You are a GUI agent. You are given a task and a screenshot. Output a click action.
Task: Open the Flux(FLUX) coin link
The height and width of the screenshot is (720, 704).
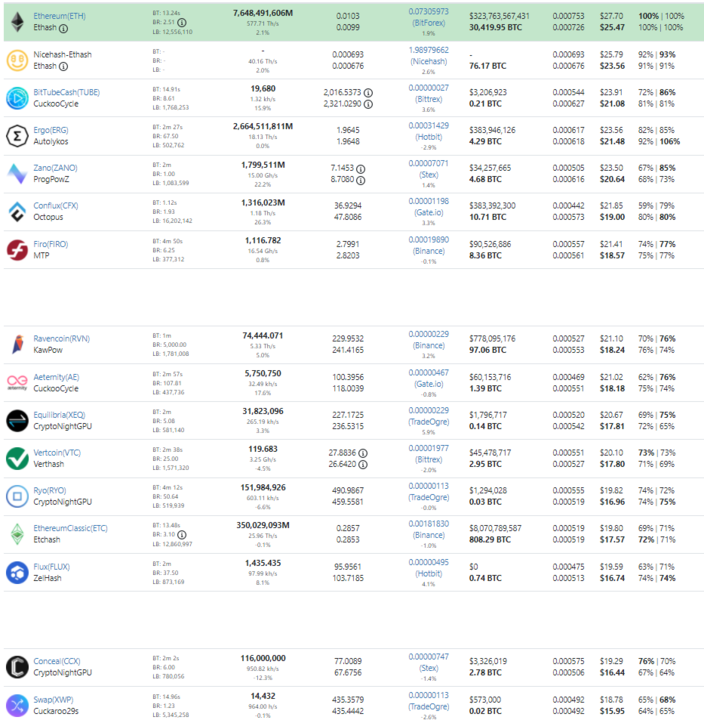pyautogui.click(x=51, y=567)
